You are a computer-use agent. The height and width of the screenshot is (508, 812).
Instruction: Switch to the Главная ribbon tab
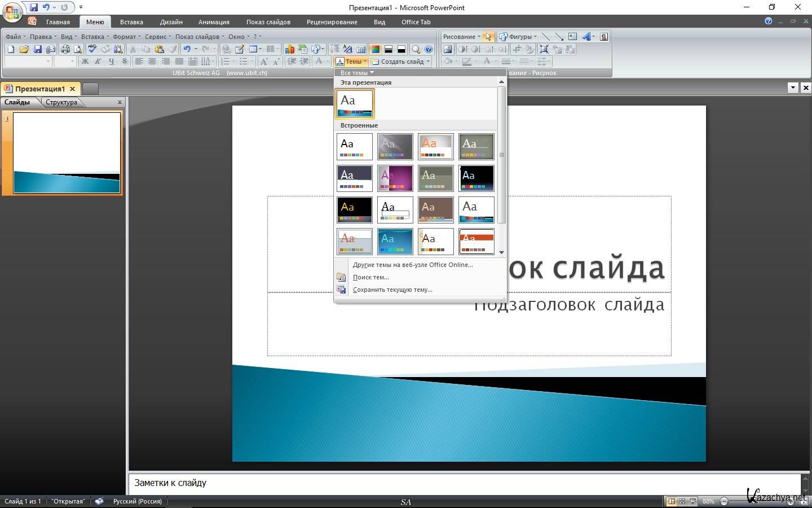(x=58, y=22)
